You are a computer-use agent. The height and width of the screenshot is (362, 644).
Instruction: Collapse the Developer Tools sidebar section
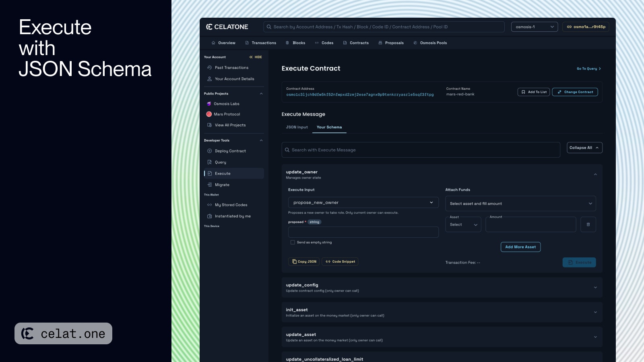coord(261,140)
